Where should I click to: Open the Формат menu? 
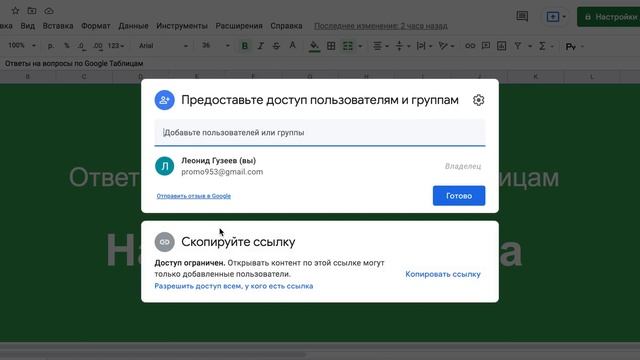click(x=96, y=26)
